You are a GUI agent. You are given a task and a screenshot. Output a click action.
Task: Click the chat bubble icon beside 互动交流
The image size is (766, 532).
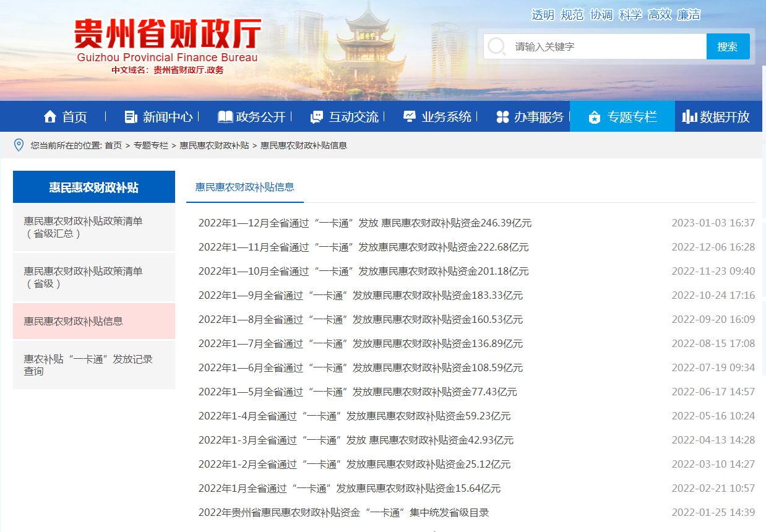[317, 117]
